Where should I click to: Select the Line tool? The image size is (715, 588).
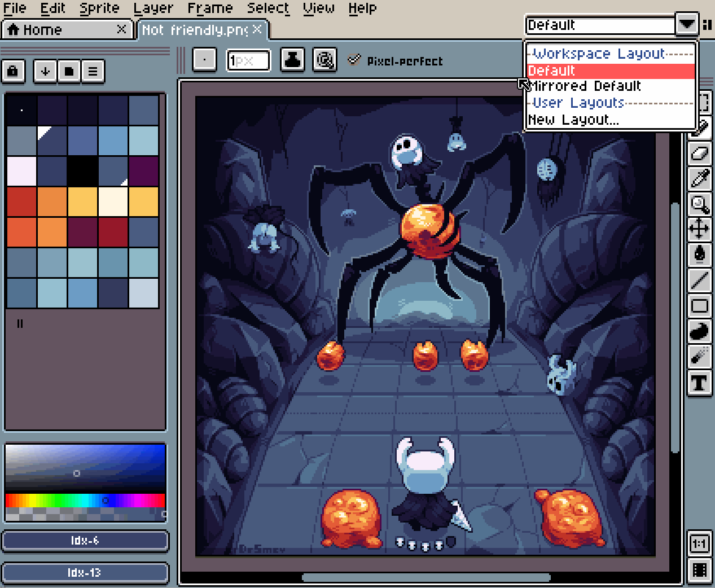(x=699, y=280)
